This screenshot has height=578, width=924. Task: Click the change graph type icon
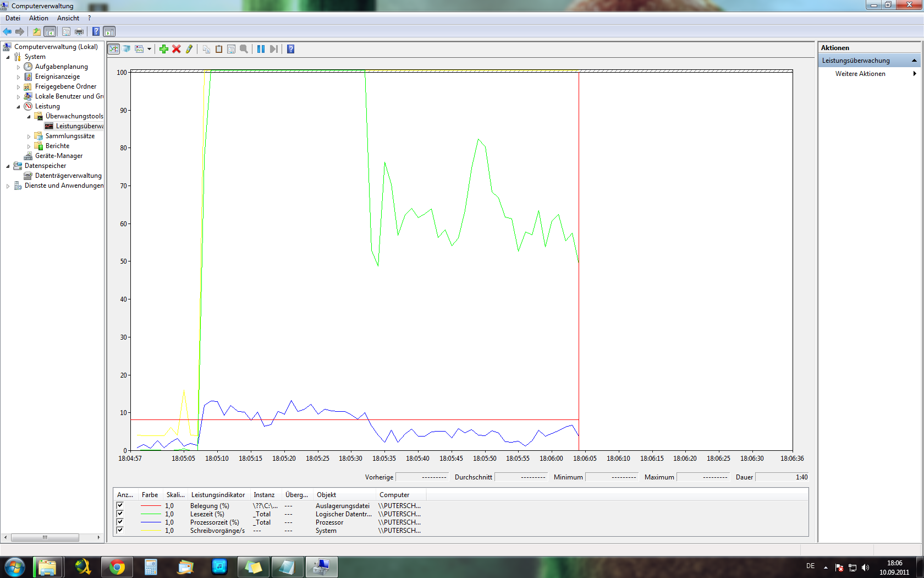[140, 49]
